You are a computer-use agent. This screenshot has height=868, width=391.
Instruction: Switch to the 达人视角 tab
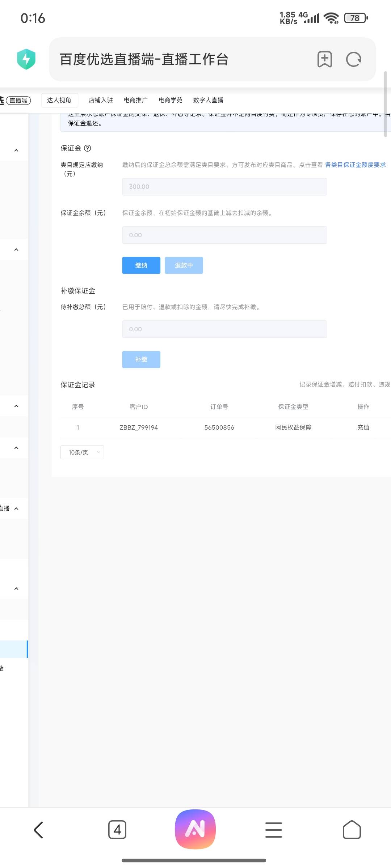pyautogui.click(x=59, y=100)
